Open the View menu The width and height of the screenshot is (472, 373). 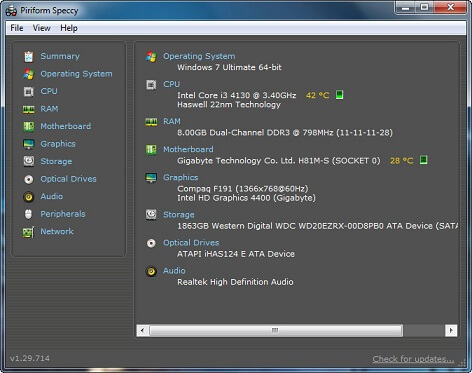pos(42,28)
